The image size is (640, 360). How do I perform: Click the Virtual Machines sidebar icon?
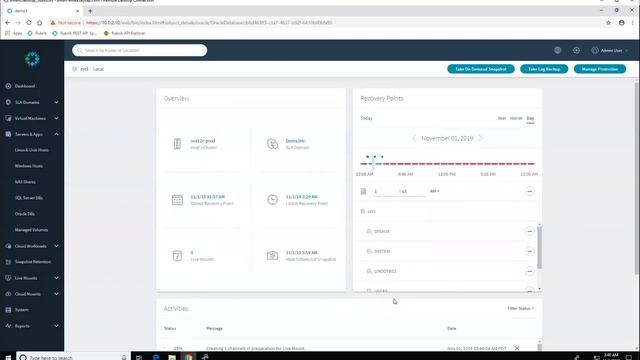coord(8,118)
